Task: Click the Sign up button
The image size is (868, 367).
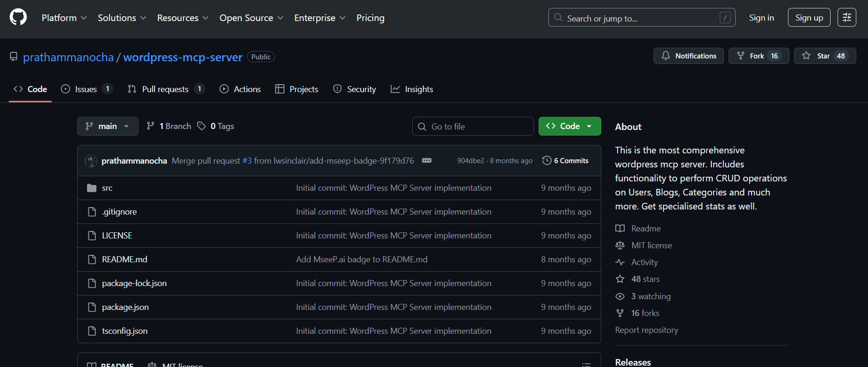Action: (x=809, y=18)
